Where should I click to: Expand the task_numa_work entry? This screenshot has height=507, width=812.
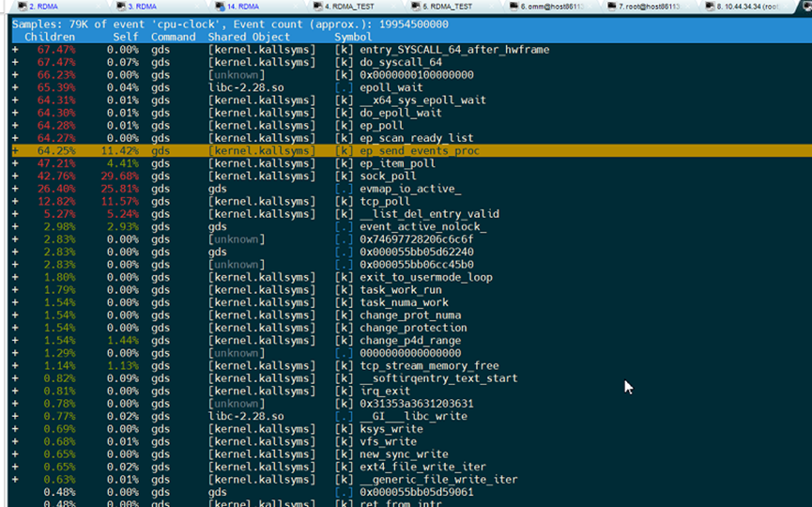tap(15, 302)
